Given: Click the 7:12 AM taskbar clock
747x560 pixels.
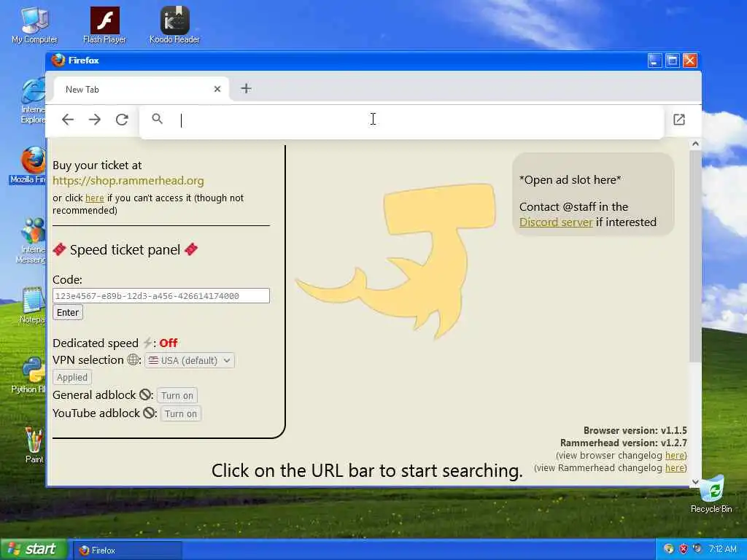Looking at the screenshot, I should pos(722,549).
